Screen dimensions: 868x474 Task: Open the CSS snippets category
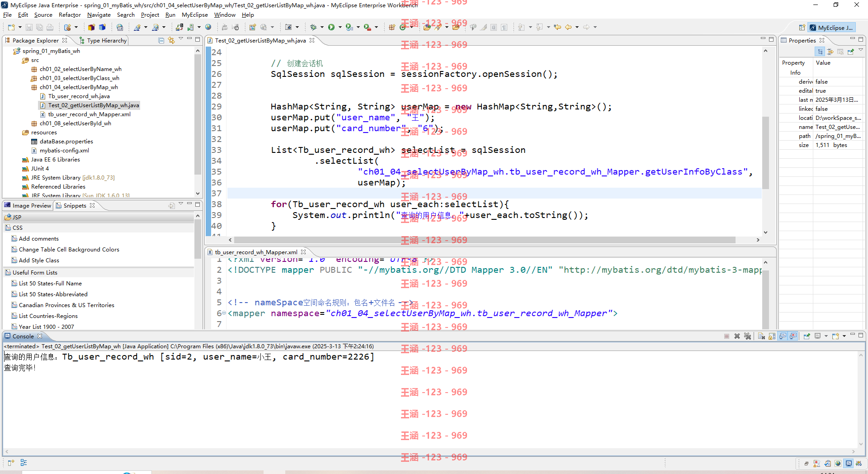coord(99,228)
